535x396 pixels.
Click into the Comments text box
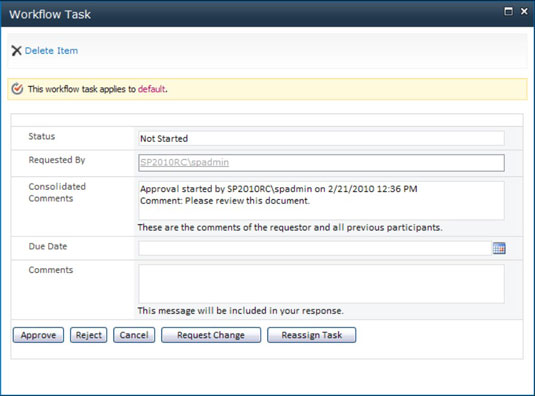pos(321,284)
